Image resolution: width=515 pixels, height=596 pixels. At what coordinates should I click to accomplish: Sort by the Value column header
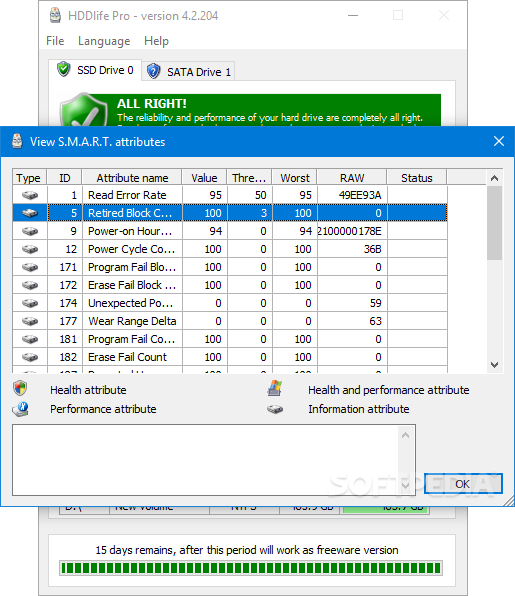(204, 178)
